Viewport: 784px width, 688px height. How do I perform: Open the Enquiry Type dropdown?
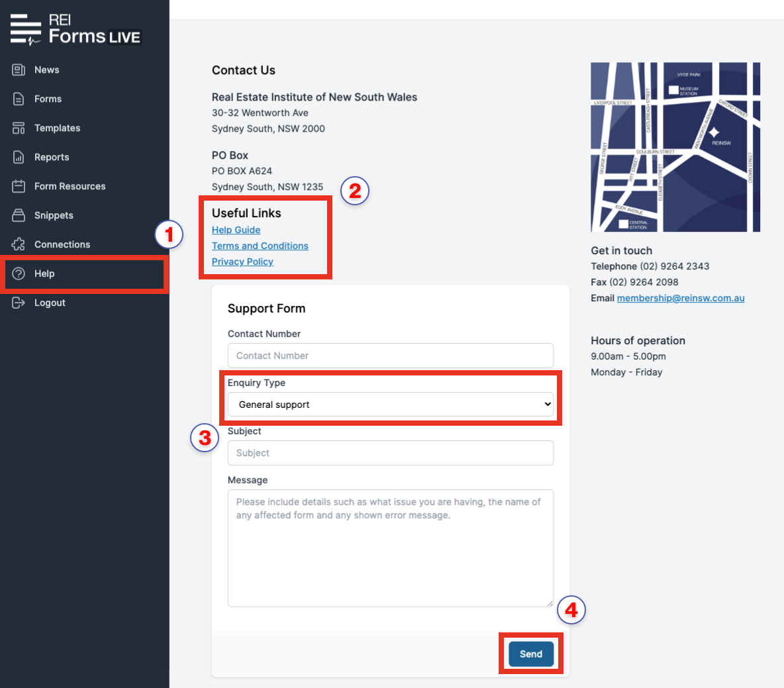(x=391, y=404)
